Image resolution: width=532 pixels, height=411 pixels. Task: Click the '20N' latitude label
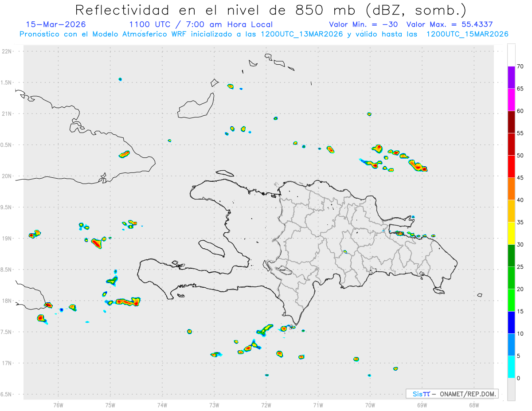(8, 176)
